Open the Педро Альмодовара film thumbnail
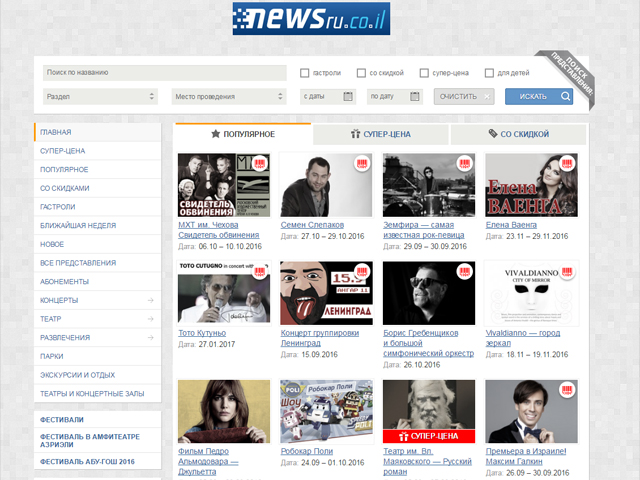640x480 pixels. [x=224, y=411]
